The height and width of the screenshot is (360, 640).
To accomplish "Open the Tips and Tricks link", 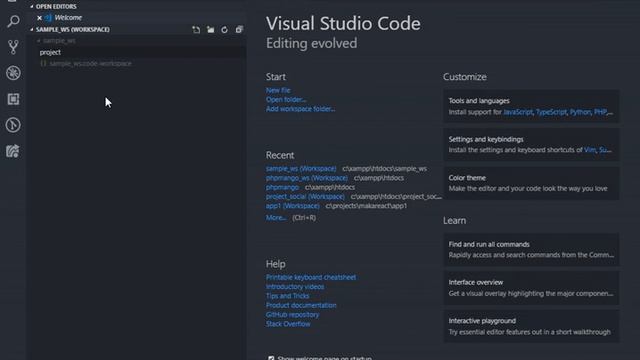I will pos(288,296).
